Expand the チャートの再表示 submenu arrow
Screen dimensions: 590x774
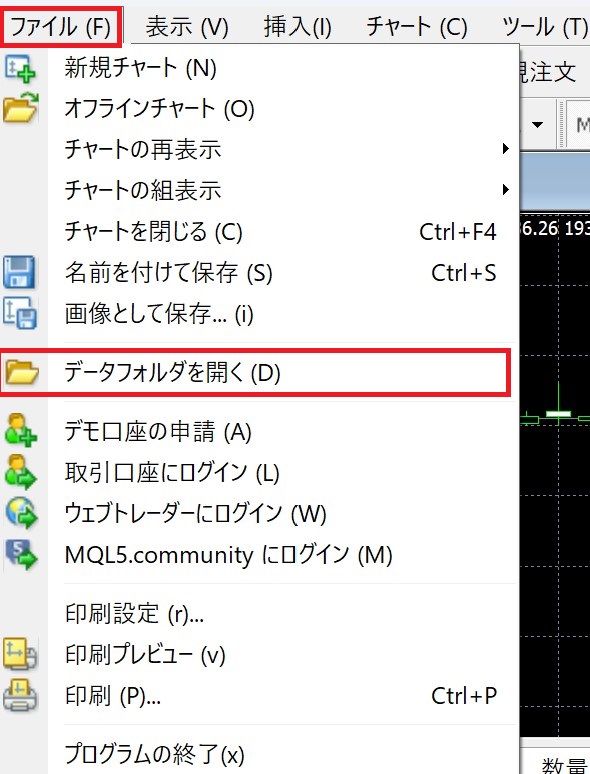505,149
